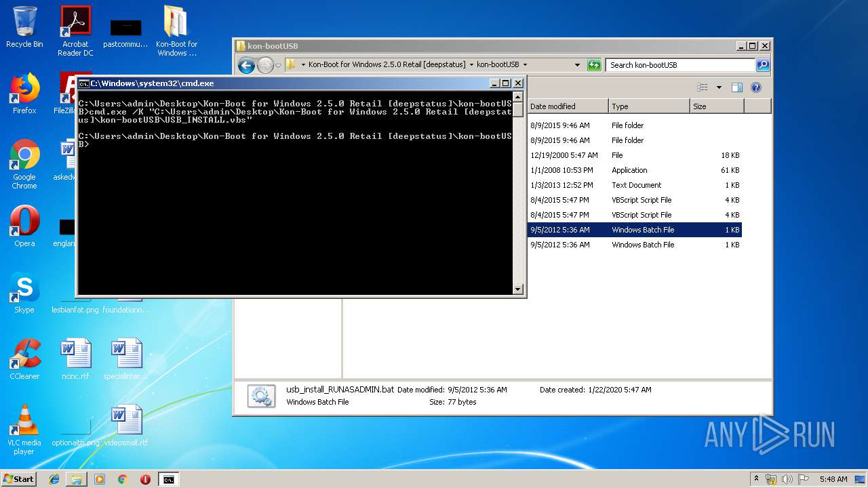
Task: Toggle the Explorer preview pane
Action: tap(737, 87)
